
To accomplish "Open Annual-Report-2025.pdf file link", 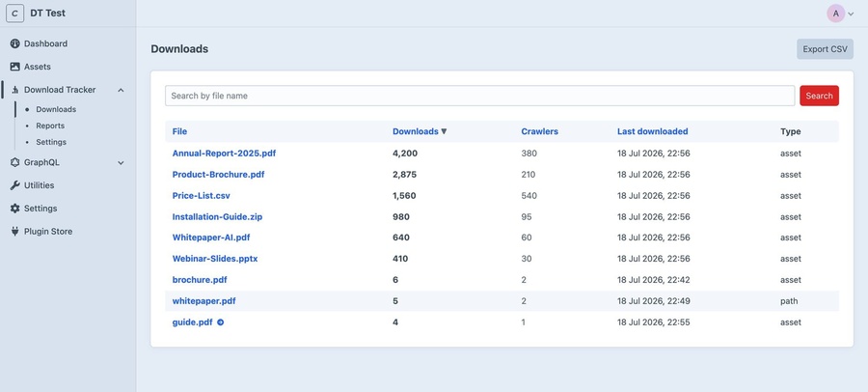I will [224, 153].
